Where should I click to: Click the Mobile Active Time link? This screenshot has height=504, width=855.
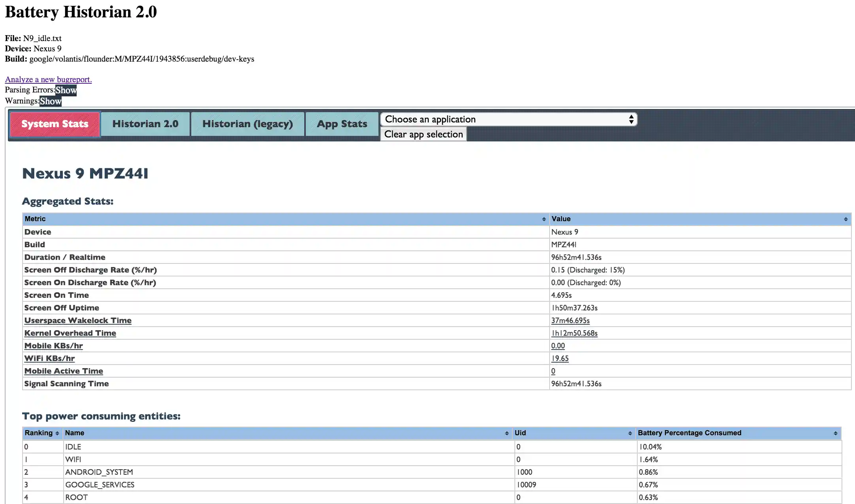tap(64, 371)
